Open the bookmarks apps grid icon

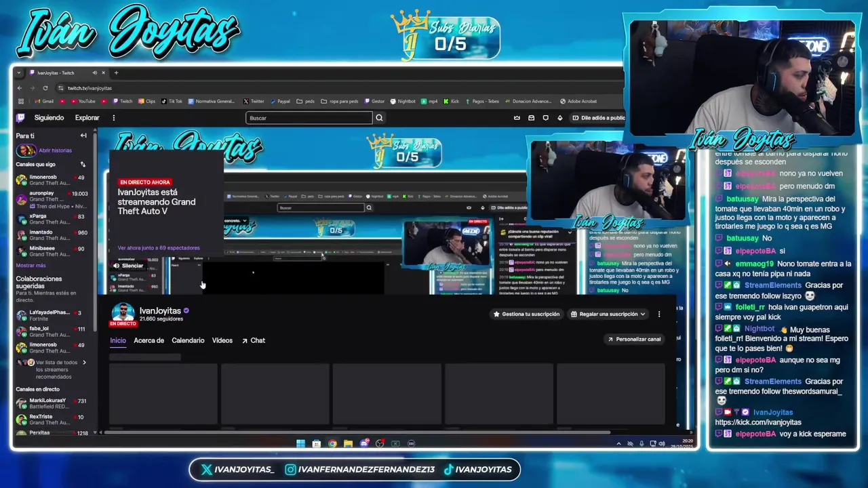pyautogui.click(x=20, y=102)
